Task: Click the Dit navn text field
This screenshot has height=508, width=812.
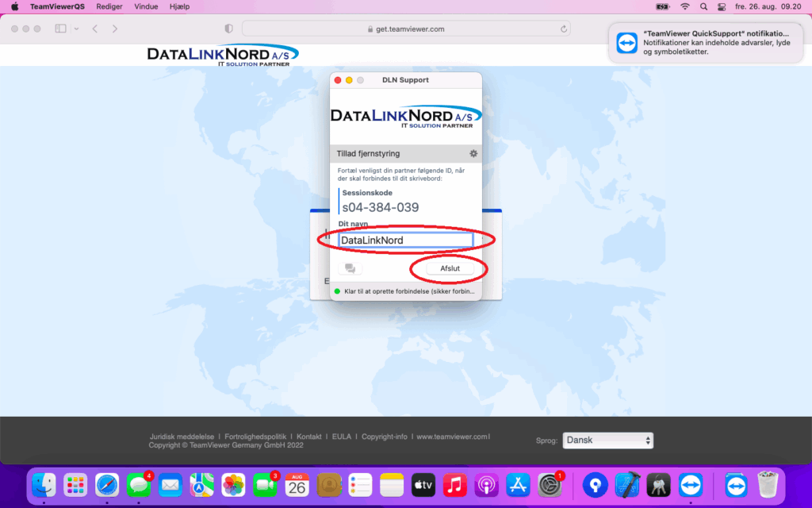Action: [x=405, y=240]
